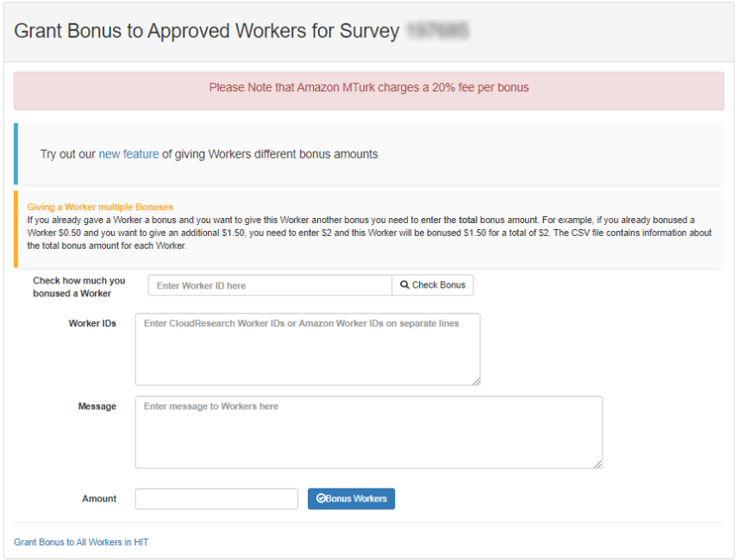Click the blurred survey ID in the title
This screenshot has width=738, height=560.
coord(437,31)
